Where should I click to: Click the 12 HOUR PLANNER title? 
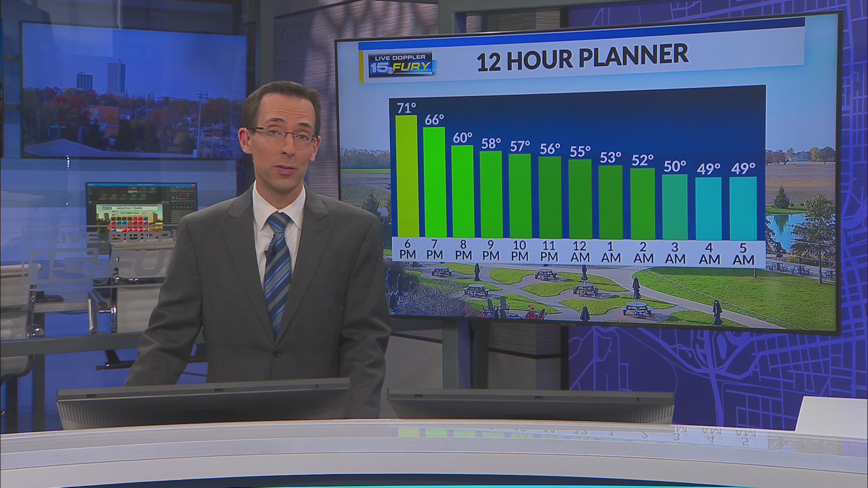[x=583, y=57]
